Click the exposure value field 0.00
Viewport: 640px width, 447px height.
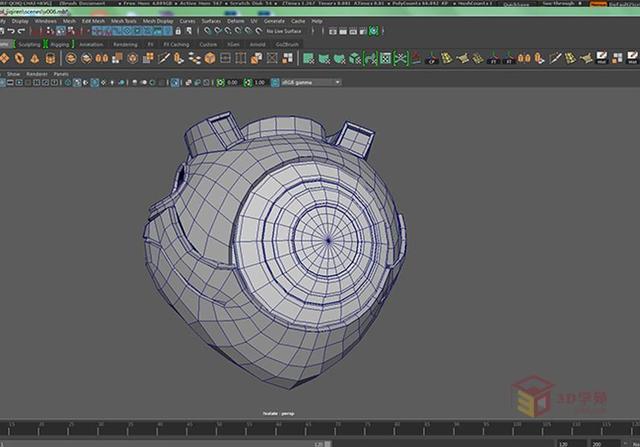[233, 82]
